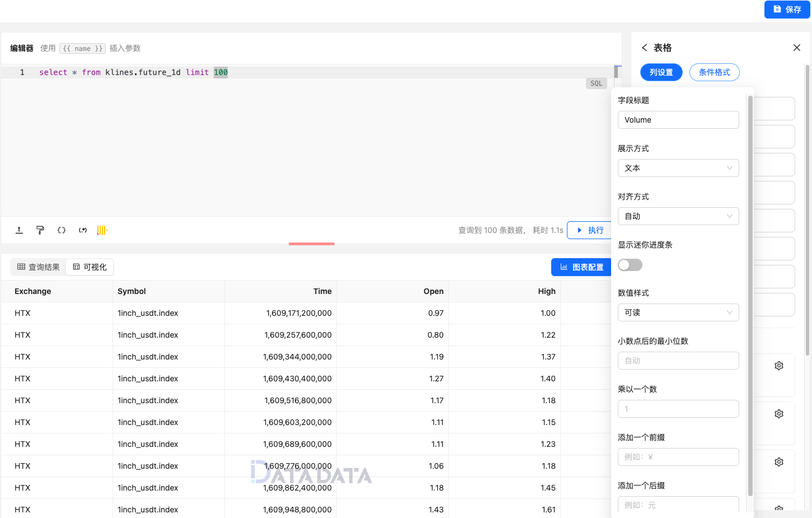The image size is (812, 518).
Task: Click the yellow bar chart icon
Action: click(x=102, y=230)
